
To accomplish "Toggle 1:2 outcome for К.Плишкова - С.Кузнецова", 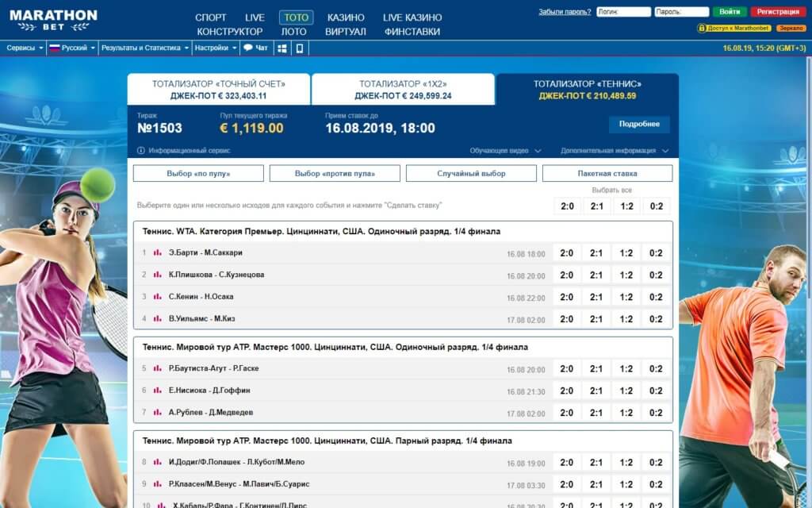I will [626, 275].
